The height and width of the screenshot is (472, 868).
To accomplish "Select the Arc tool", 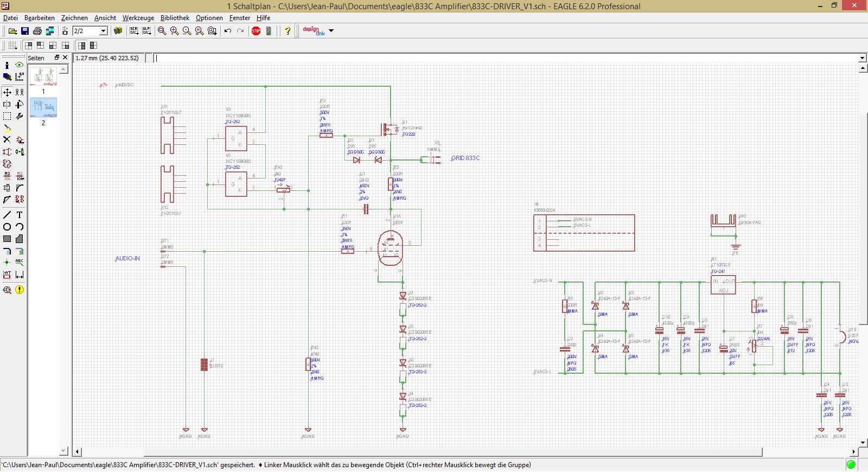I will [20, 227].
